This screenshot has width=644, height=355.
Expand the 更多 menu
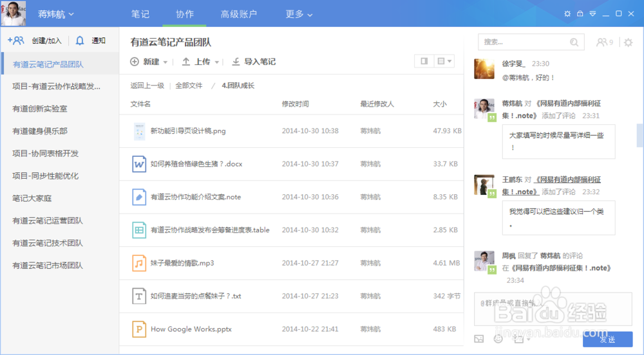click(x=299, y=14)
